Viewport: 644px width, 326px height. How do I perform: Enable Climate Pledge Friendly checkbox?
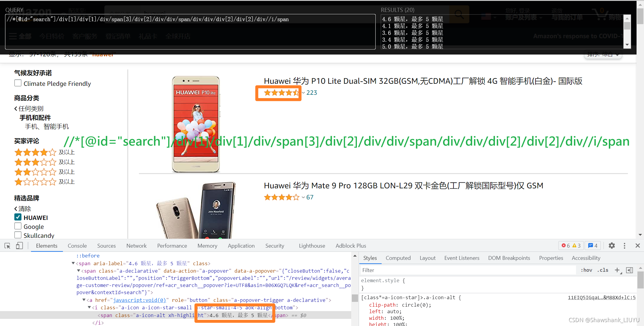pos(18,83)
